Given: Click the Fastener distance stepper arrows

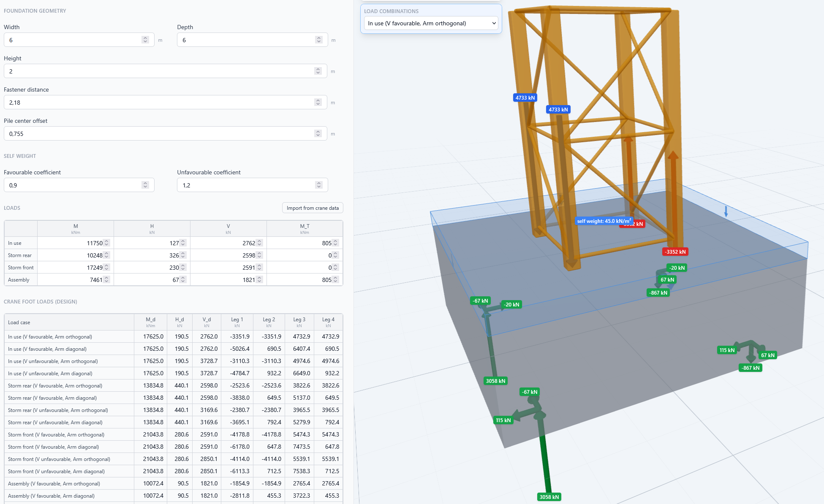Looking at the screenshot, I should (318, 102).
